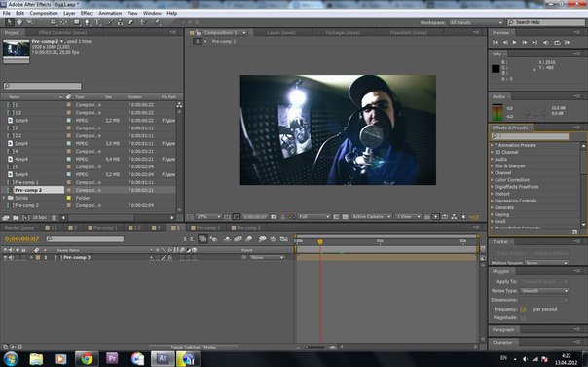The image size is (588, 367).
Task: Enable motion blur for the composition
Action: (x=248, y=239)
